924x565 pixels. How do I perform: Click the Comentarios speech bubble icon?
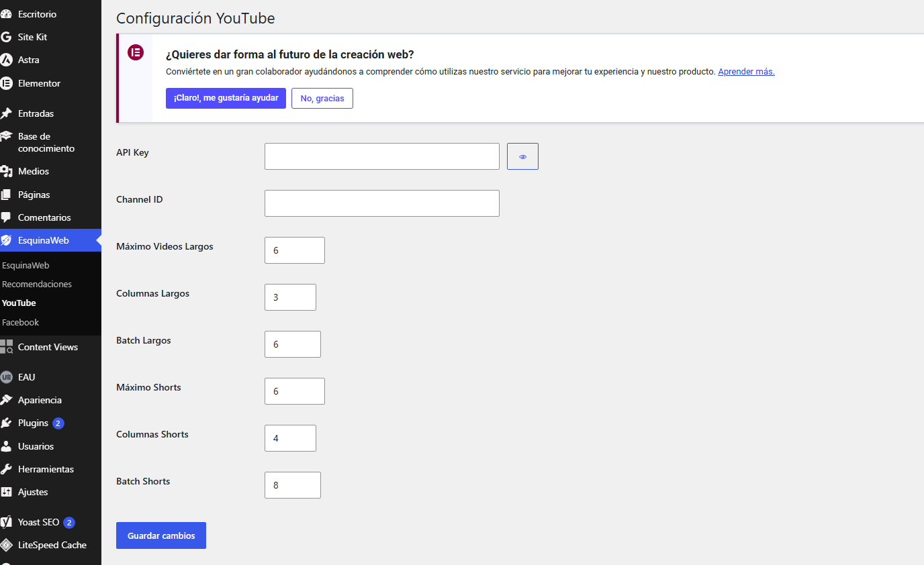click(x=6, y=217)
